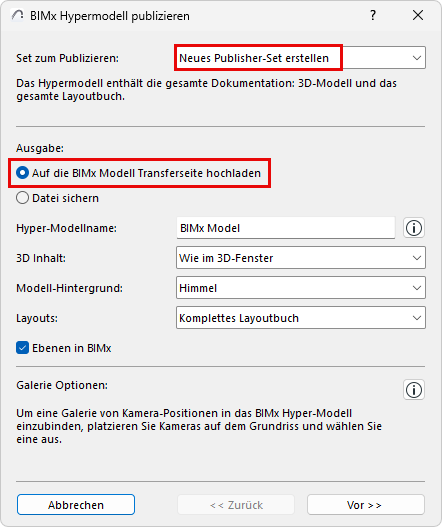Choose the 'Datei sichern' radio option

coord(22,198)
